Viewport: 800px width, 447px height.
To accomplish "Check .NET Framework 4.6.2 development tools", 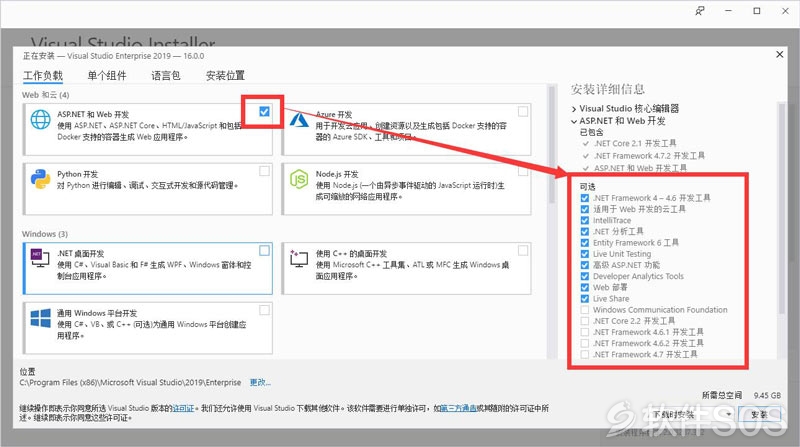I will tap(585, 343).
